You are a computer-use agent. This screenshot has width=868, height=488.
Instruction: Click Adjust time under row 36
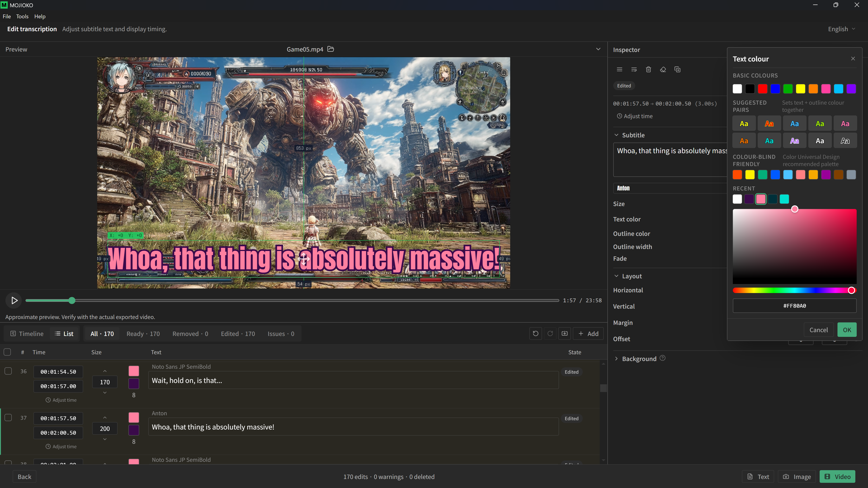(61, 400)
